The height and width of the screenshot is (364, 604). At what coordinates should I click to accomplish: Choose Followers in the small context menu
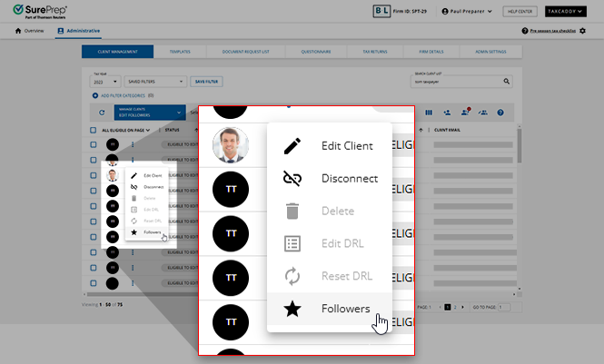click(x=147, y=232)
